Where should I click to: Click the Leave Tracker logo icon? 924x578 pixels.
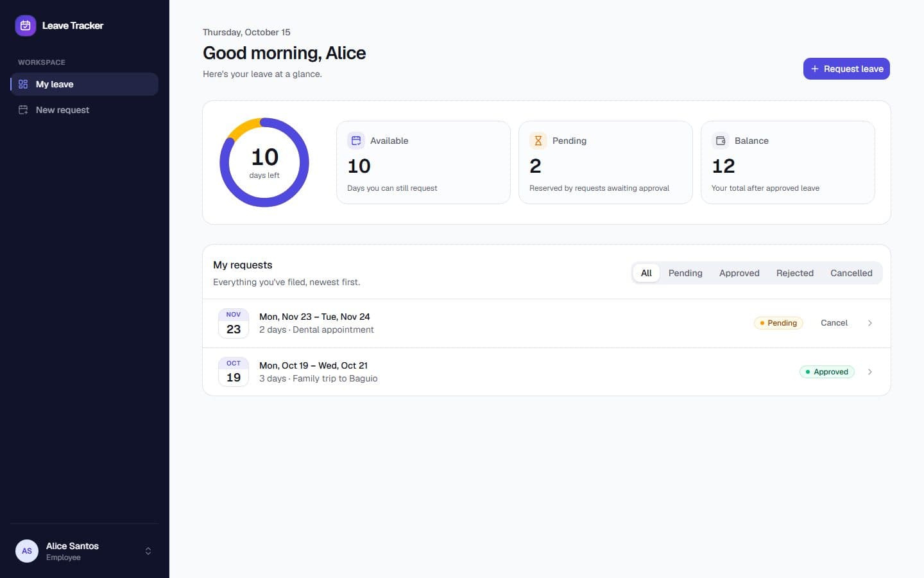(x=26, y=26)
